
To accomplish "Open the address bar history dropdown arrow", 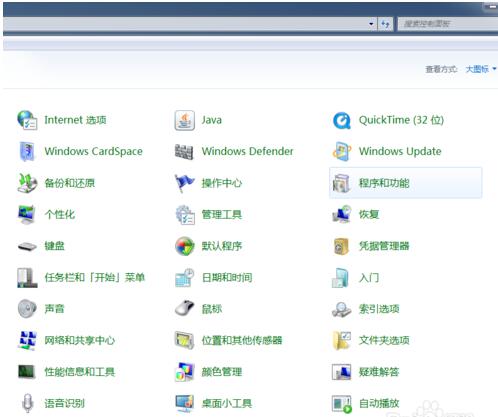I will (371, 24).
